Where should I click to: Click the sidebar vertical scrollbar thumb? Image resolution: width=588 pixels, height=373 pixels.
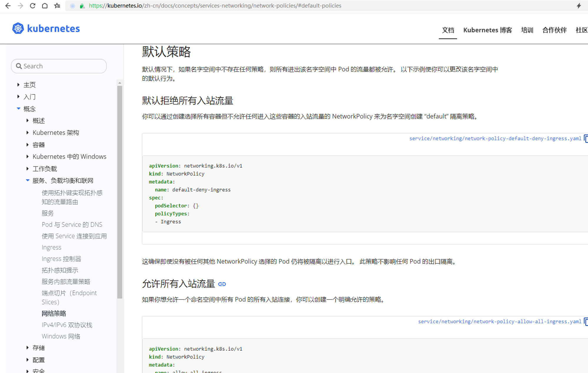pyautogui.click(x=120, y=192)
